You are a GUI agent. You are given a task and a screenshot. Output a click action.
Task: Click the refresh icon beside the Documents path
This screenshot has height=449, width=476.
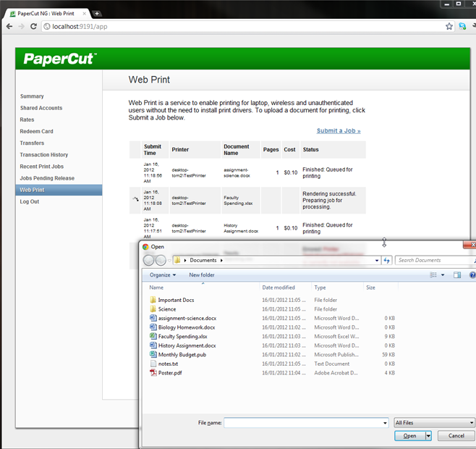(x=387, y=260)
